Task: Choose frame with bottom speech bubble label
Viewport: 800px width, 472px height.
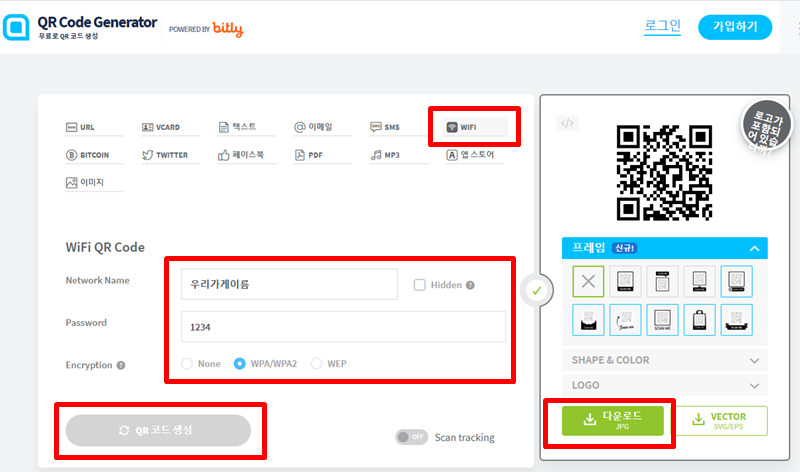Action: click(x=699, y=281)
